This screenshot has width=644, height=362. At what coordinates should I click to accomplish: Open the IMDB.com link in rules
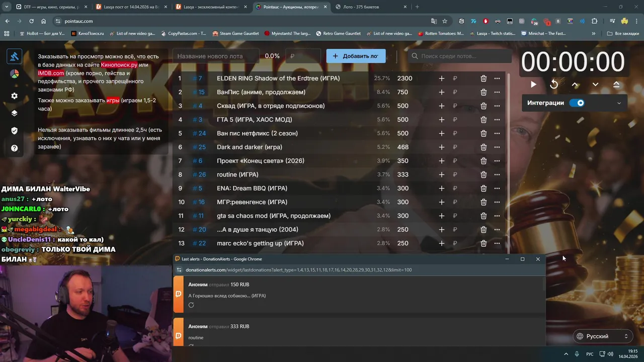point(51,73)
